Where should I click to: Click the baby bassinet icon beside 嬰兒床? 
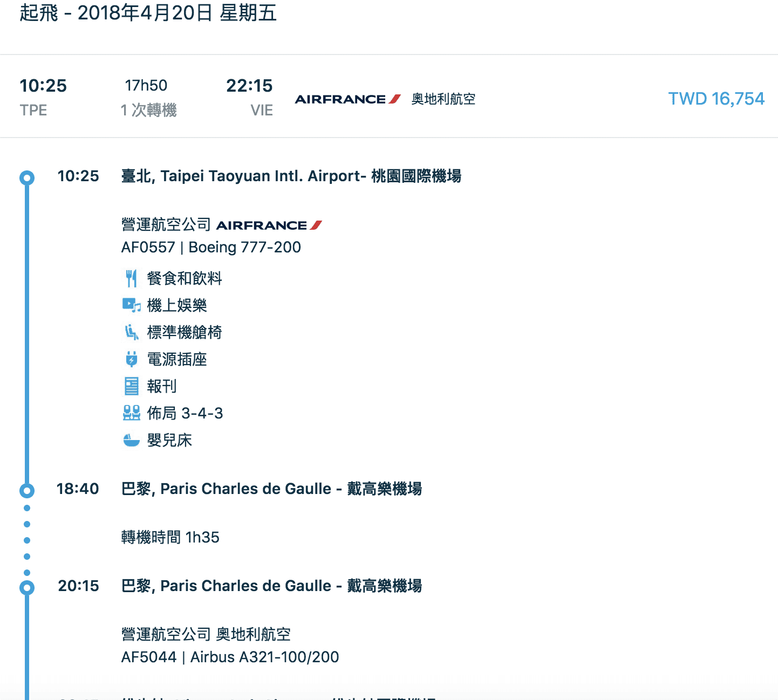[x=132, y=441]
